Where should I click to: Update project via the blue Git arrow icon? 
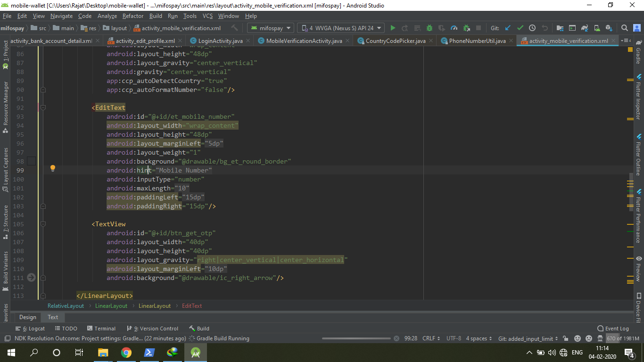[x=507, y=28]
